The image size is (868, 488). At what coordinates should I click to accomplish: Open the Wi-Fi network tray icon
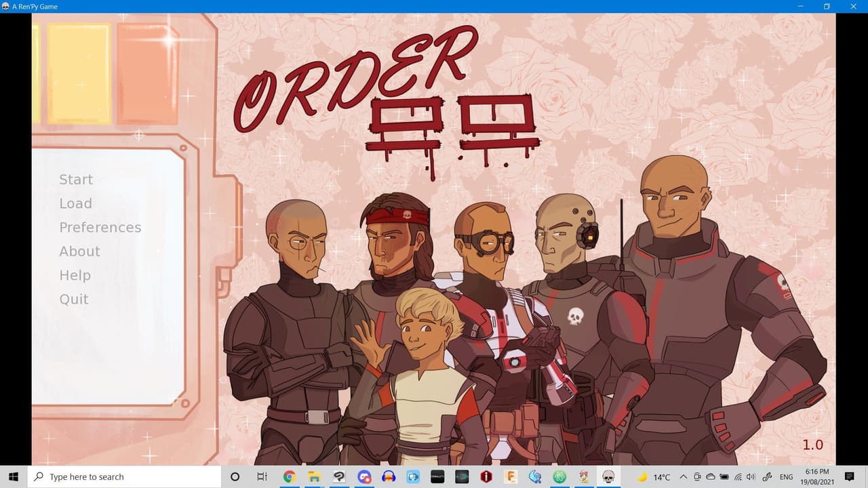[738, 477]
